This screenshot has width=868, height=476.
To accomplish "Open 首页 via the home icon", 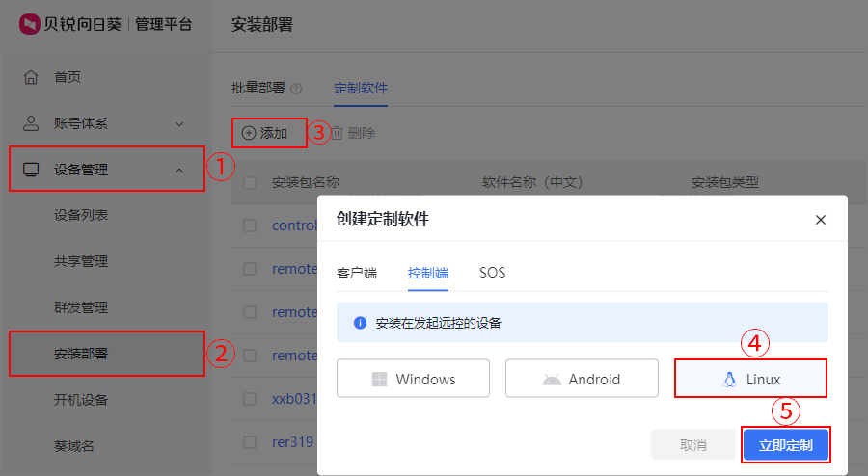I will coord(31,77).
